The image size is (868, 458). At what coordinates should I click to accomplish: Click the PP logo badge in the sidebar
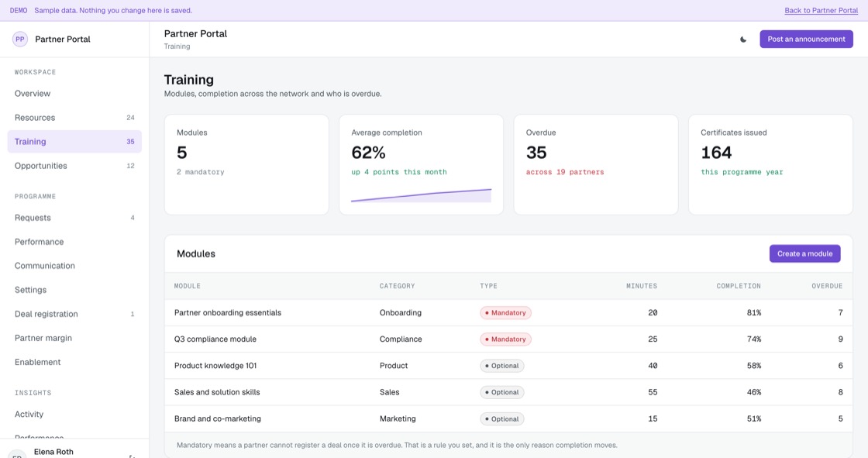(20, 40)
